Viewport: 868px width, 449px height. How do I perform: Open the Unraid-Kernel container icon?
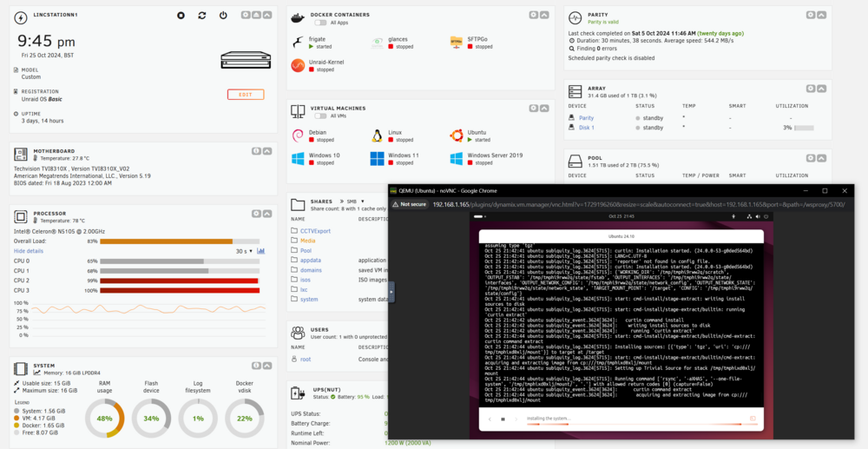pos(298,66)
